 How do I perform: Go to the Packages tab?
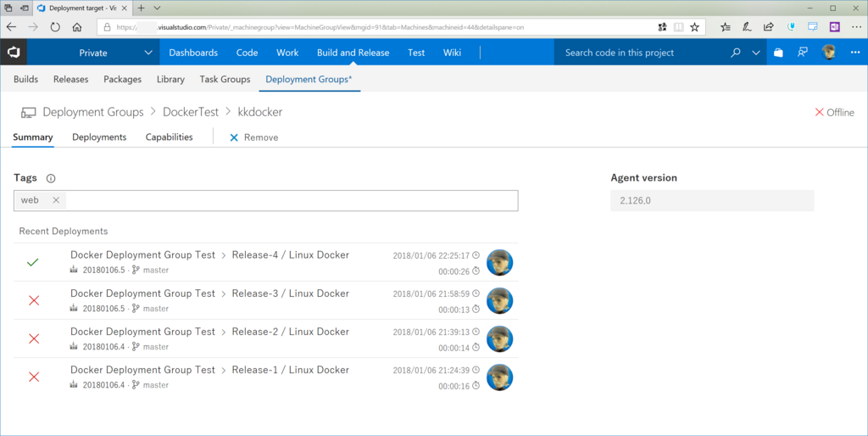122,79
